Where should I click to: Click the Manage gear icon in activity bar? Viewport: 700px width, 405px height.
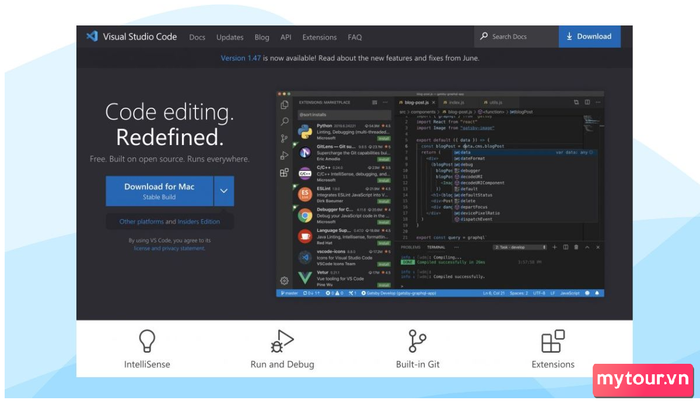coord(284,281)
